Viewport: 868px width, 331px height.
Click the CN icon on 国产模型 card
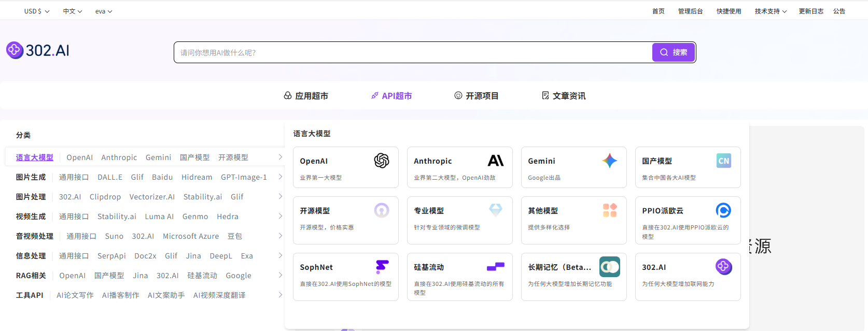pos(724,161)
